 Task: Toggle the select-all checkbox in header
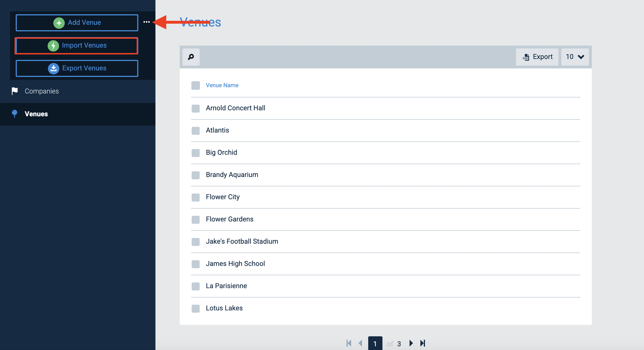[x=196, y=86]
